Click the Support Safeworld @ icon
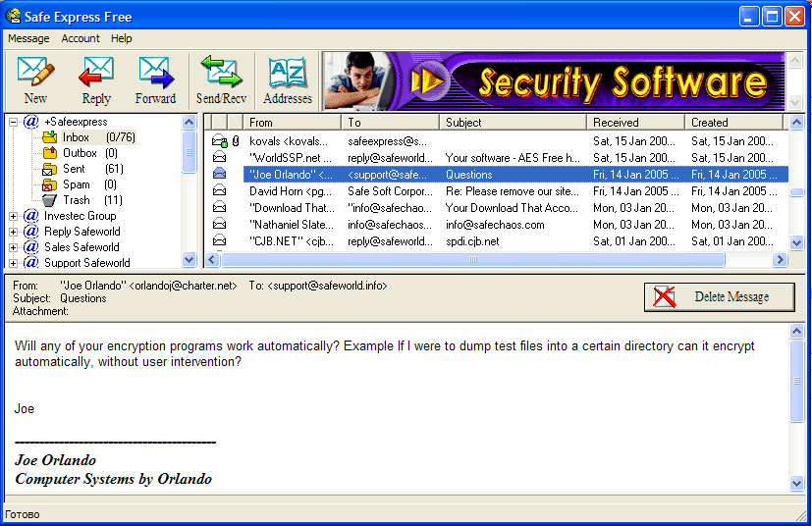 (x=31, y=262)
